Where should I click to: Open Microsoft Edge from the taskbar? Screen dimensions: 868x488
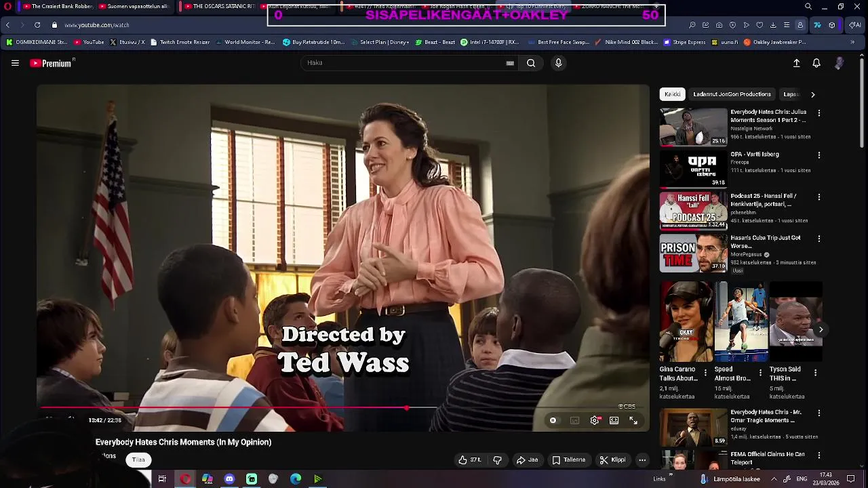(x=296, y=479)
